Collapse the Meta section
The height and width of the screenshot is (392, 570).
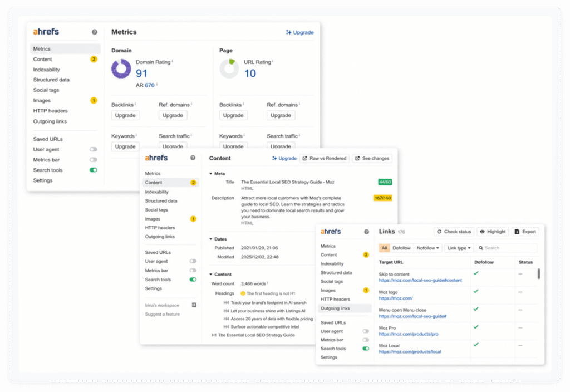pos(211,174)
